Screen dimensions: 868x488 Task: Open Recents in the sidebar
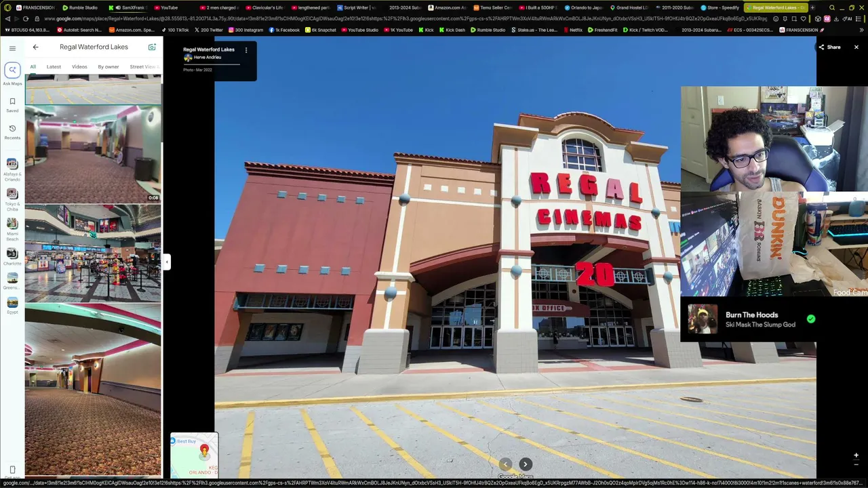(x=12, y=131)
